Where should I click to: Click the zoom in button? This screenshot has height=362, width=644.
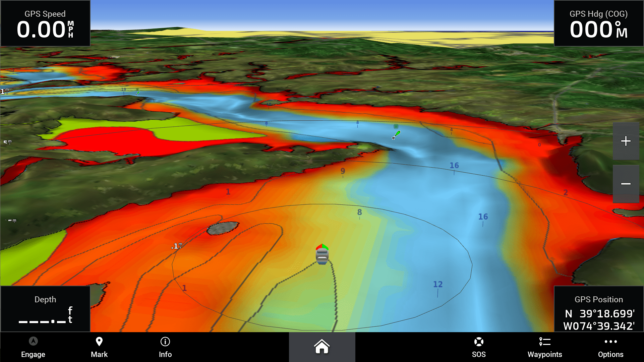[x=627, y=140]
